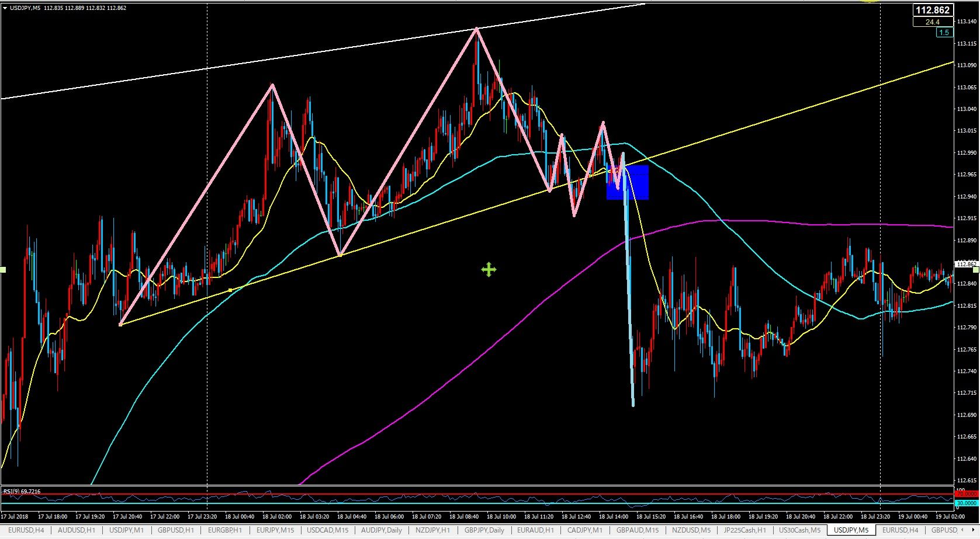The width and height of the screenshot is (980, 539).
Task: Click the RSI(9) indicator label
Action: point(22,492)
